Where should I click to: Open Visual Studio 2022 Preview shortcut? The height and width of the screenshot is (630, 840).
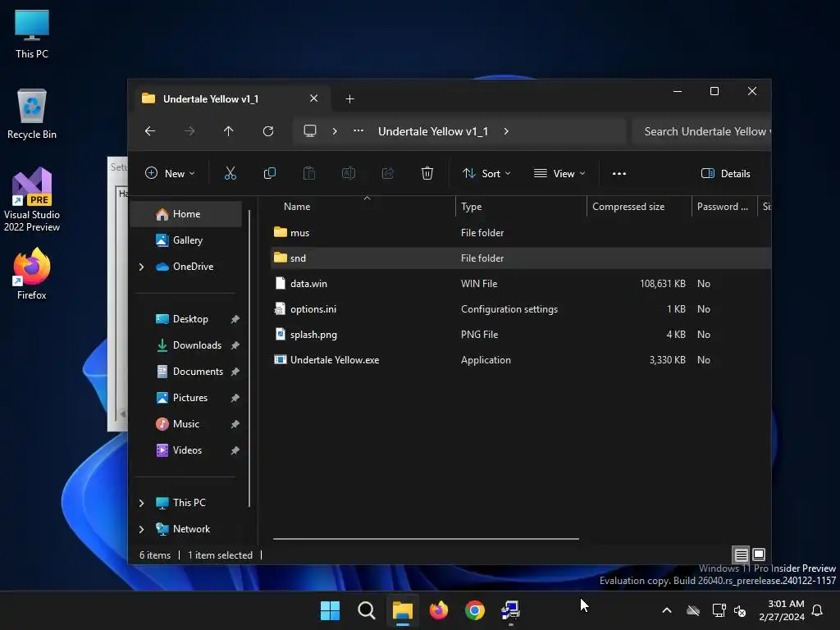pos(32,200)
